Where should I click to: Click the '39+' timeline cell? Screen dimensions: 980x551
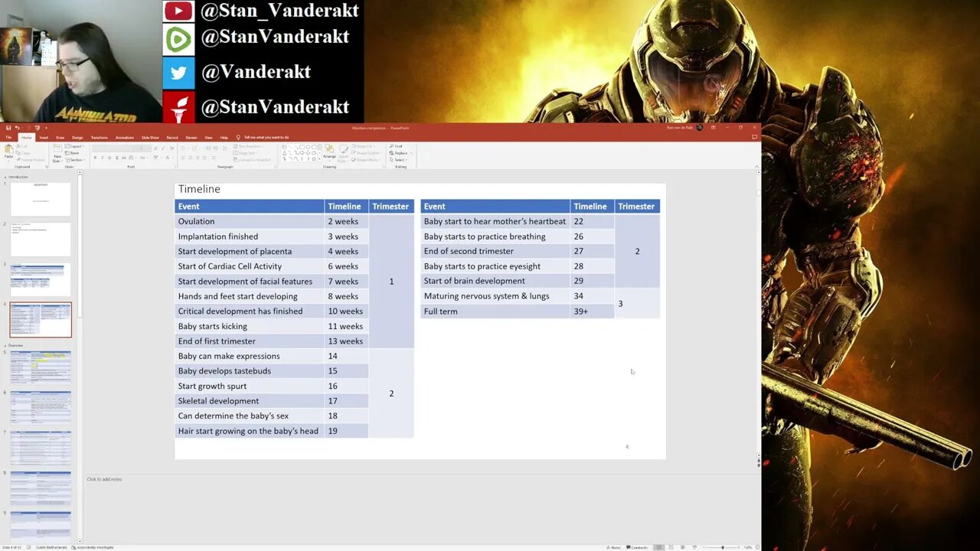[x=593, y=311]
